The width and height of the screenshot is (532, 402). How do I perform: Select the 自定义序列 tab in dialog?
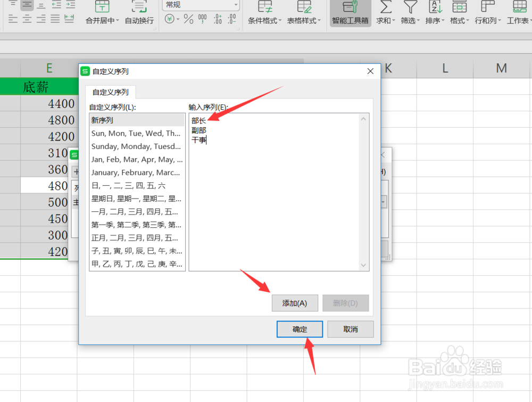pyautogui.click(x=110, y=92)
